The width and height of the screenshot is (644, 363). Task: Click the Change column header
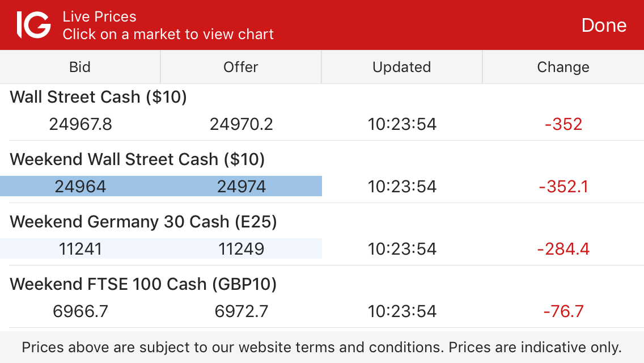pos(563,67)
